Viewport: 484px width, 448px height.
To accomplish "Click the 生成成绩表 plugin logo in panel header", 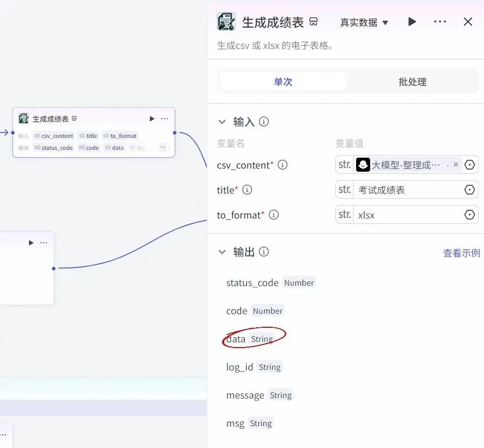I will pos(226,21).
